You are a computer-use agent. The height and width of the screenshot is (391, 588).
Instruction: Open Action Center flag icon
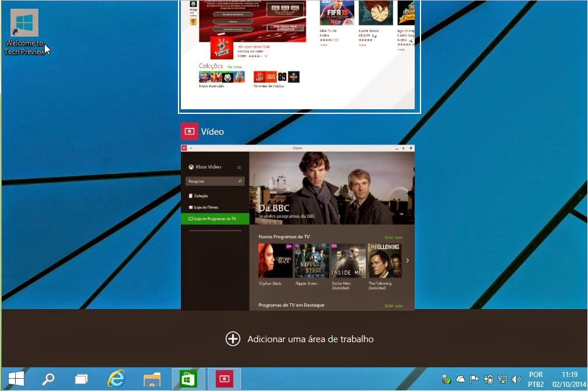coord(475,379)
